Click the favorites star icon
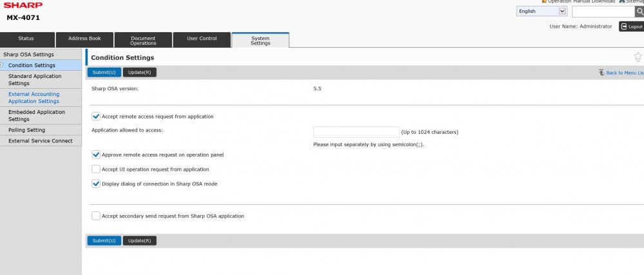 (x=638, y=57)
